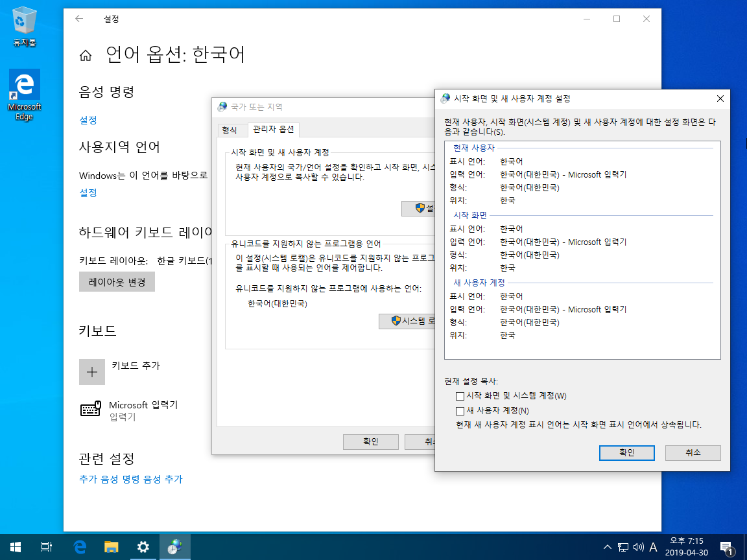The width and height of the screenshot is (747, 560).
Task: Click the shield 시스템 로캘 change button
Action: click(407, 321)
